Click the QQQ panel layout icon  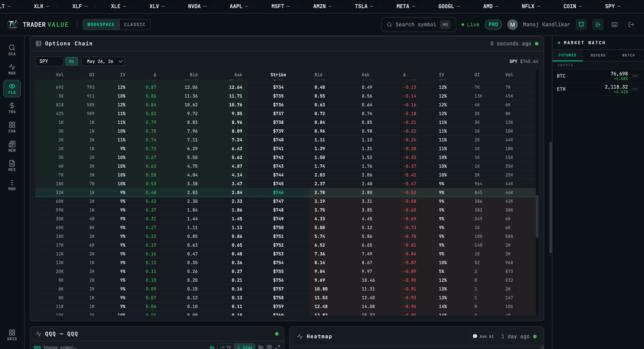pos(269,347)
